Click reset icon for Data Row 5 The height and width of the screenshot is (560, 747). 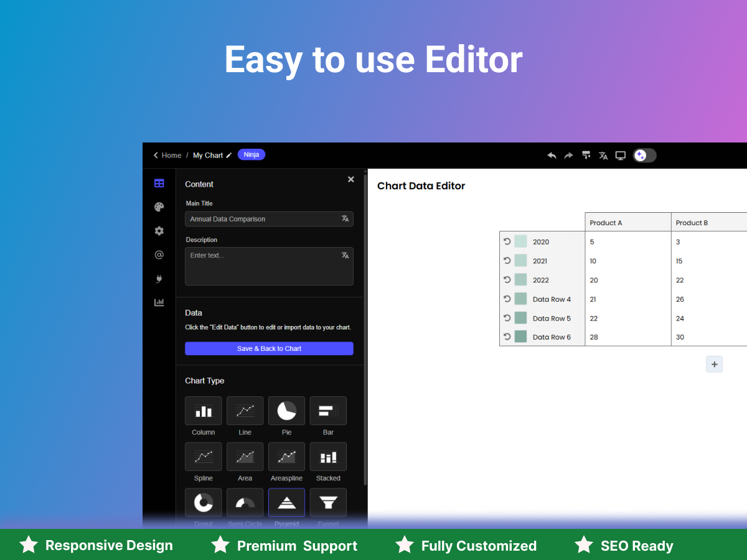tap(507, 318)
